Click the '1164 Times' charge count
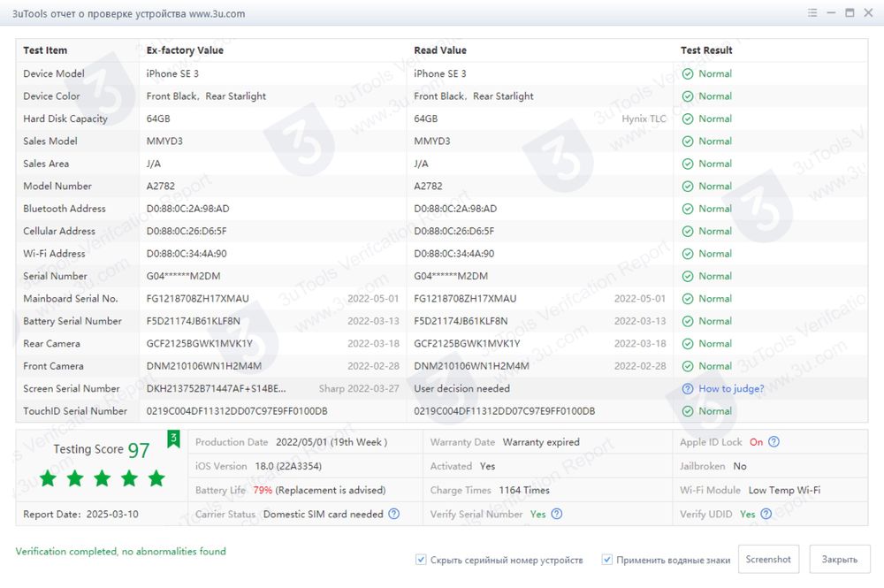The image size is (884, 588). (524, 490)
